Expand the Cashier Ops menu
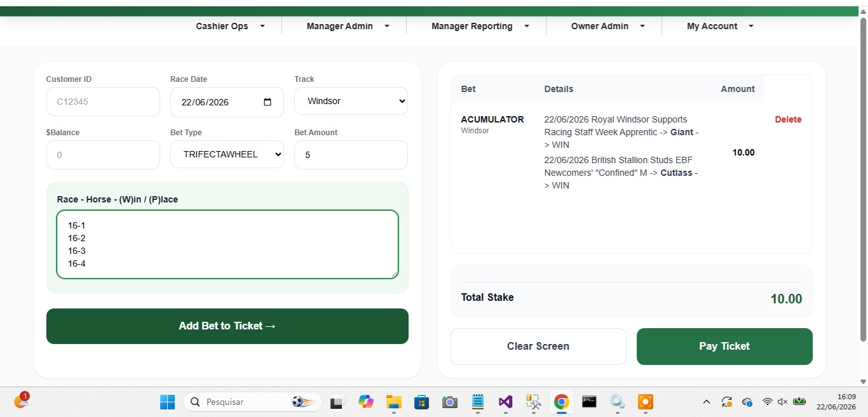 231,26
